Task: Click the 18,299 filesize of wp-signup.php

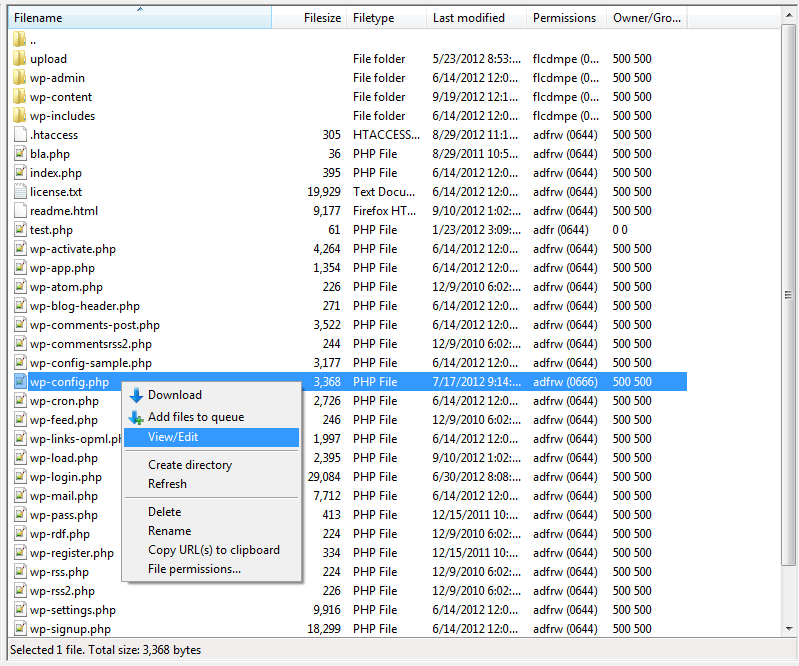Action: 324,628
